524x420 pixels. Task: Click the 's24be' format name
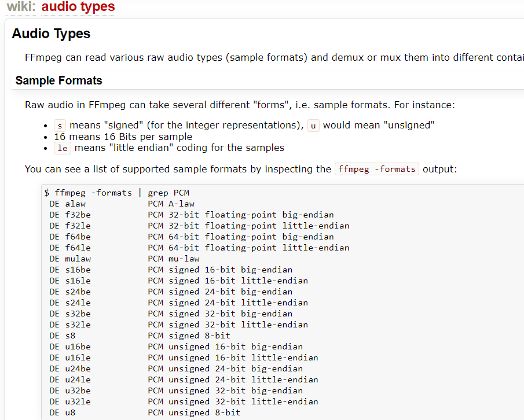[x=78, y=292]
